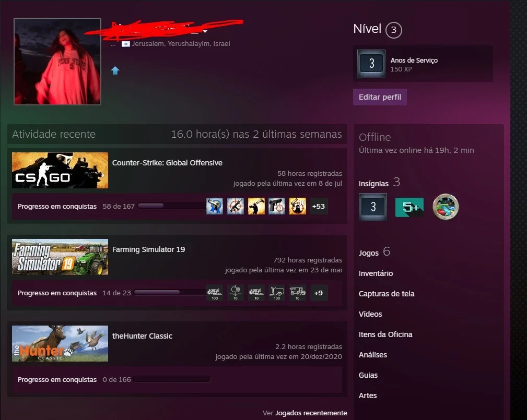View fourth Farming Simulator trailer achievement icon
527x420 pixels.
[x=277, y=293]
